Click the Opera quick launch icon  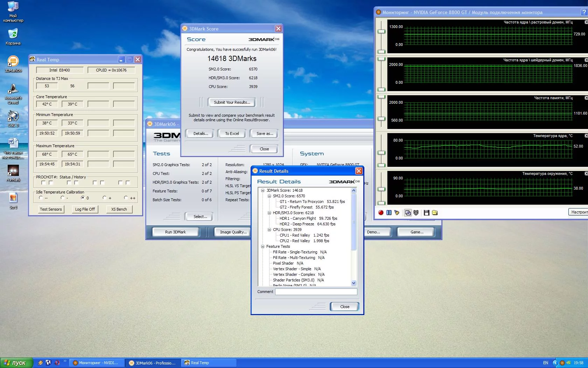[57, 363]
